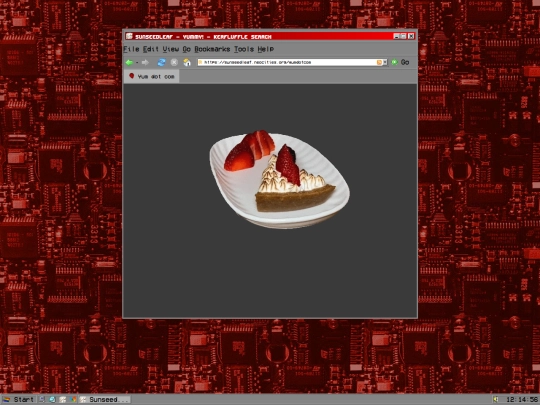The image size is (540, 405).
Task: Click the volume icon in system tray
Action: 496,399
